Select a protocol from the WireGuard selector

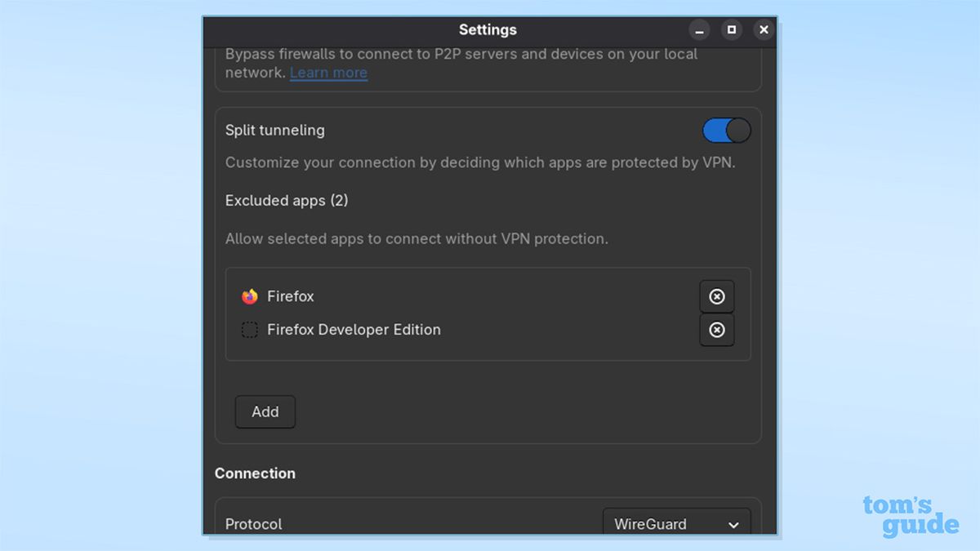click(676, 524)
